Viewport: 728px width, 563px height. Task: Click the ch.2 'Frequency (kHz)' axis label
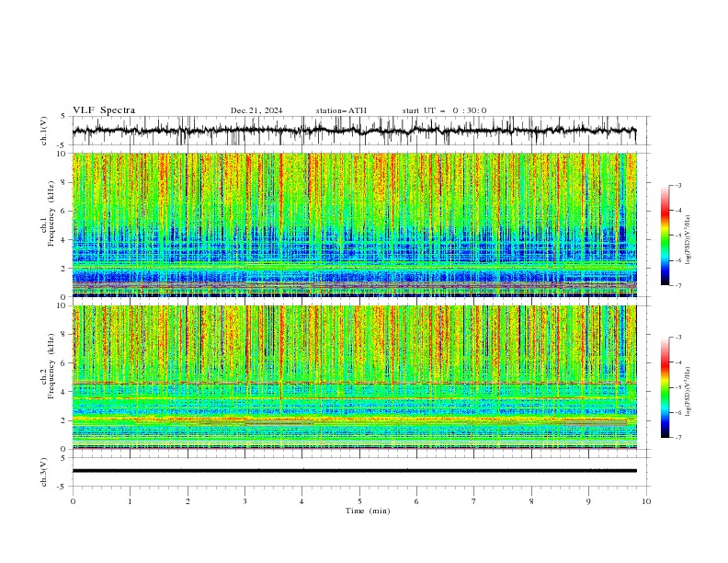click(x=51, y=366)
